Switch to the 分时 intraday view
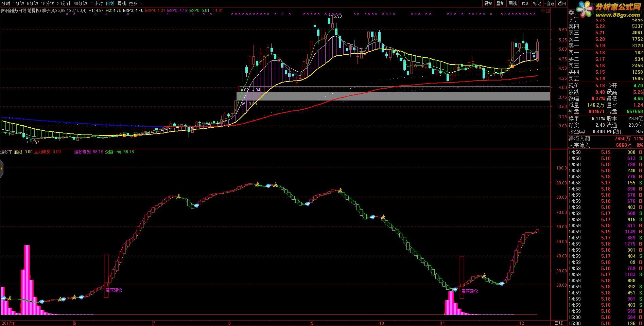This screenshot has width=644, height=326. (x=6, y=3)
